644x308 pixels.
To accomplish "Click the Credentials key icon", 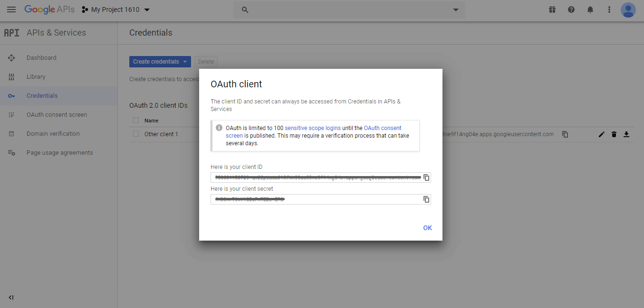I will [11, 96].
